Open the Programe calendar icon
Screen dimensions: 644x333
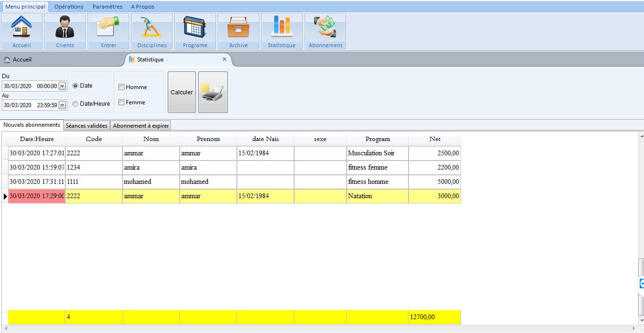coord(195,31)
